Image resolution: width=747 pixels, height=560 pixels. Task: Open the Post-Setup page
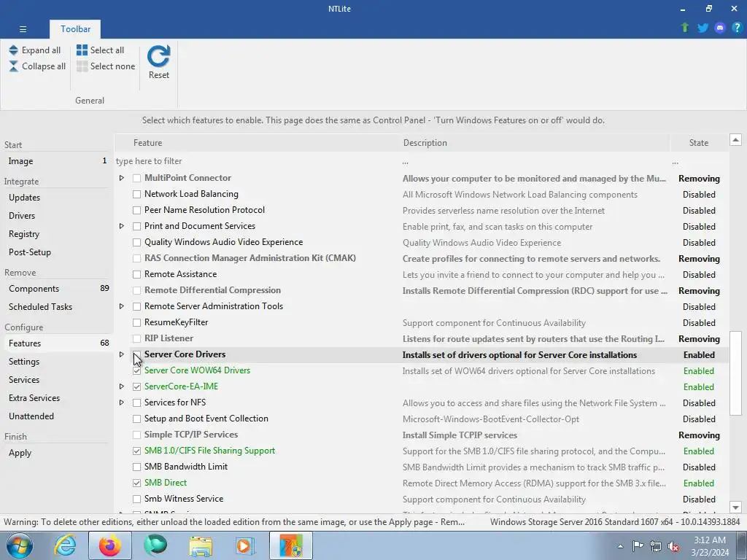[x=57, y=252]
